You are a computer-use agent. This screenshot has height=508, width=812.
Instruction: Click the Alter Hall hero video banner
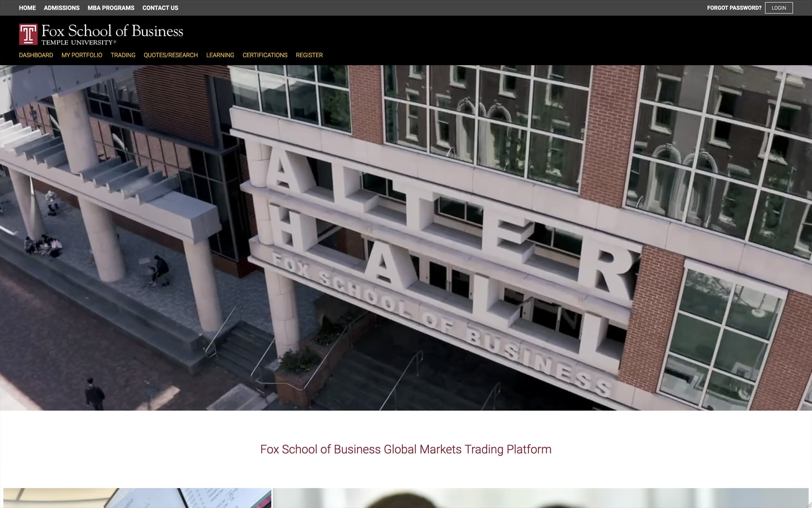point(406,238)
